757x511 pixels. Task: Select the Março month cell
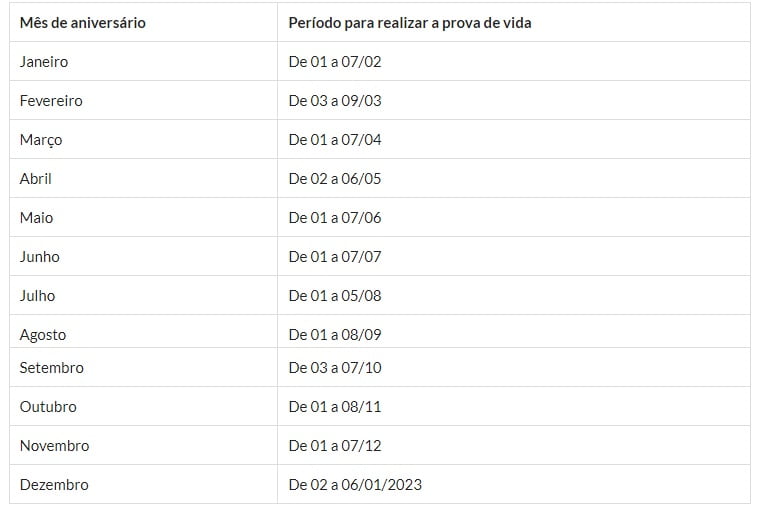pos(41,139)
